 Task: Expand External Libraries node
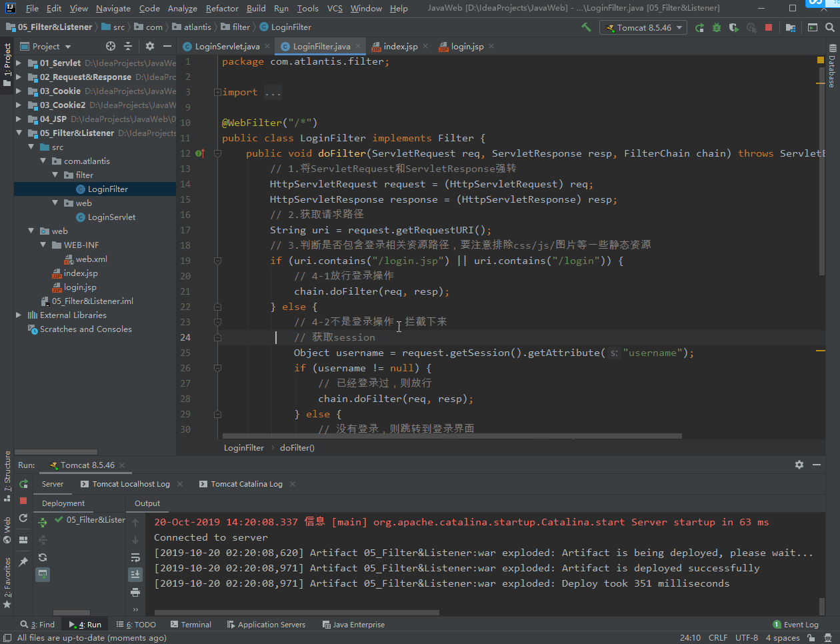(19, 315)
